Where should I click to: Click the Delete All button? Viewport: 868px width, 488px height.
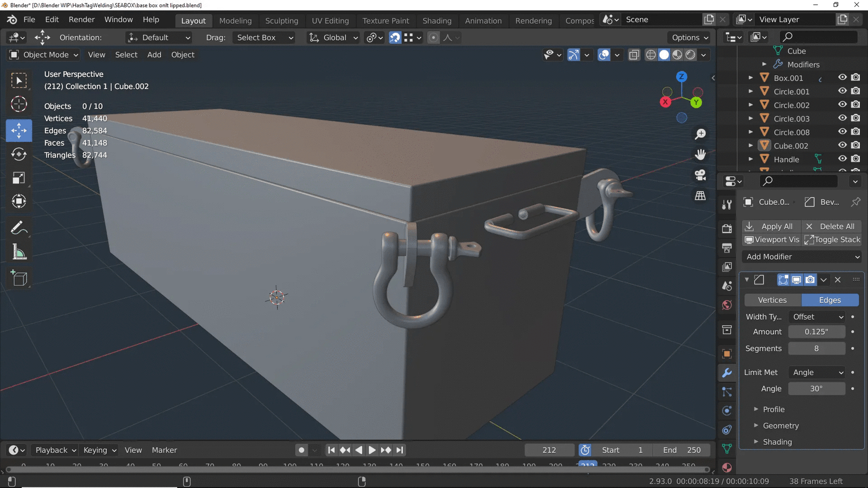(832, 226)
